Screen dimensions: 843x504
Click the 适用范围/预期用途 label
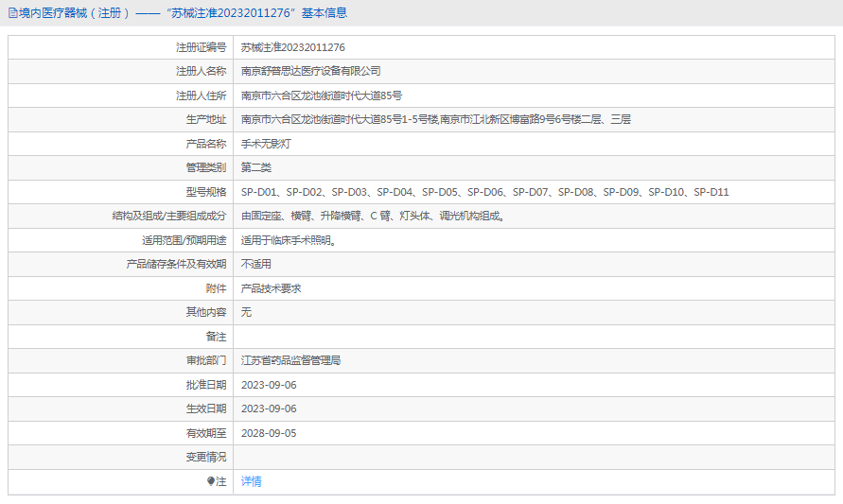point(184,240)
